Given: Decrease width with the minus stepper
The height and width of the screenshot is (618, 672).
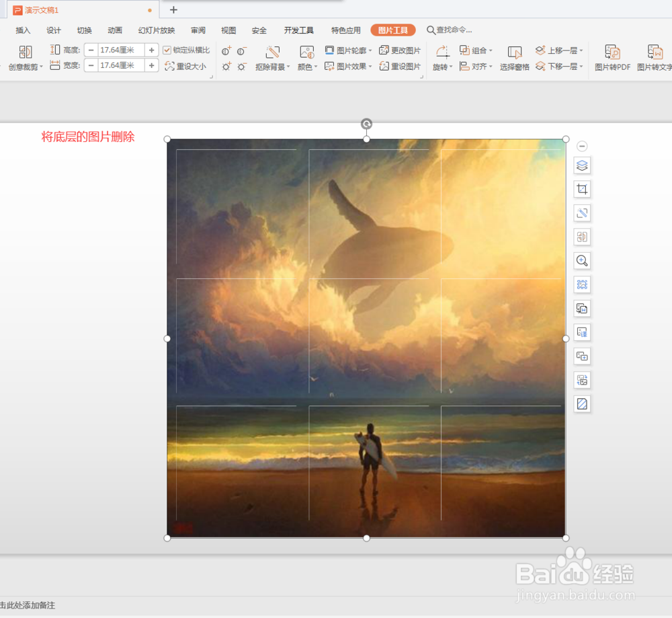Looking at the screenshot, I should tap(91, 66).
